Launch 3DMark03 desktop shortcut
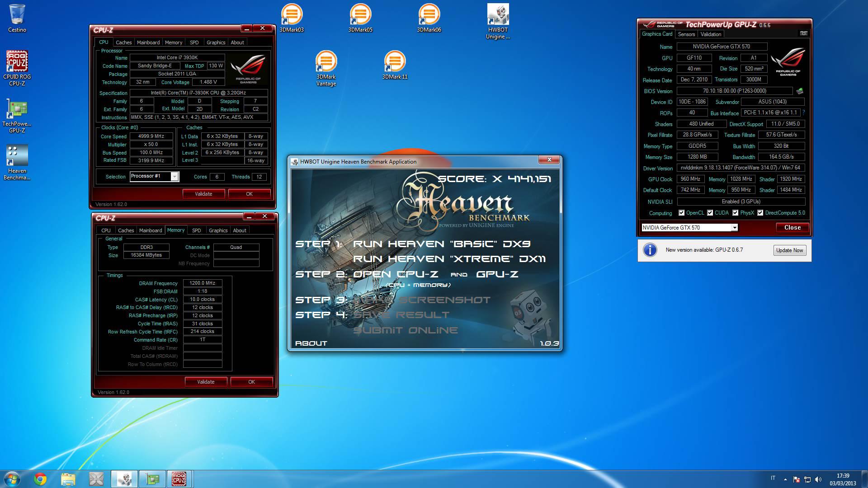The width and height of the screenshot is (868, 488). coord(292,18)
